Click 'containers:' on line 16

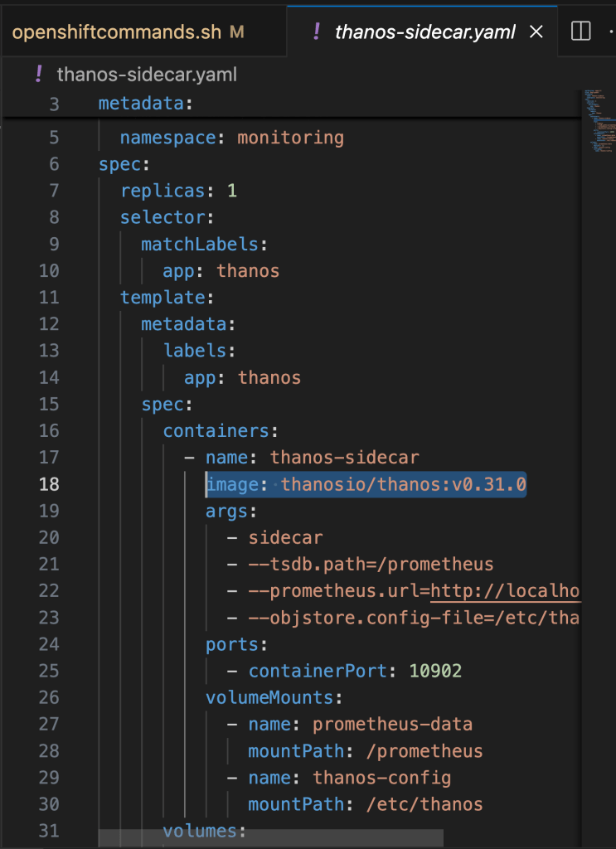tap(221, 431)
